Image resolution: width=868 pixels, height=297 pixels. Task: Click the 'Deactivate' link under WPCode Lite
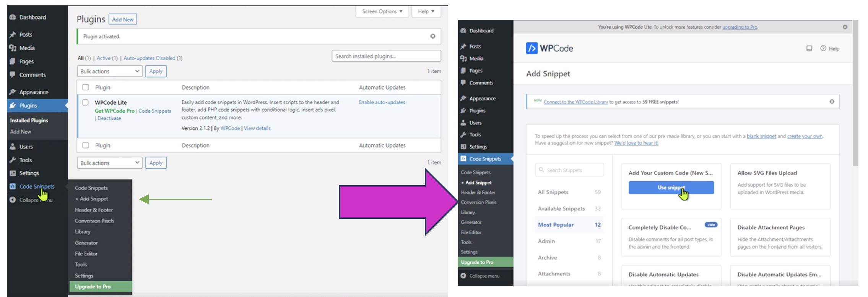(109, 118)
